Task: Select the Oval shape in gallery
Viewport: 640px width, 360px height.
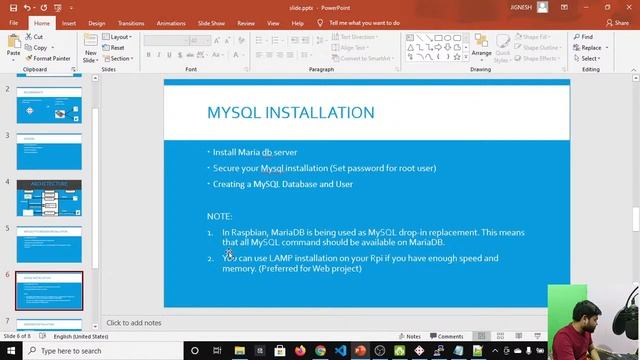Action: click(448, 38)
